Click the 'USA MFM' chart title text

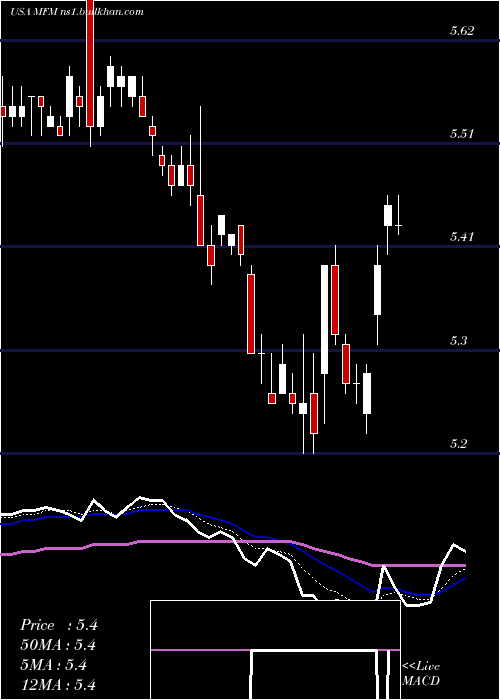click(34, 12)
